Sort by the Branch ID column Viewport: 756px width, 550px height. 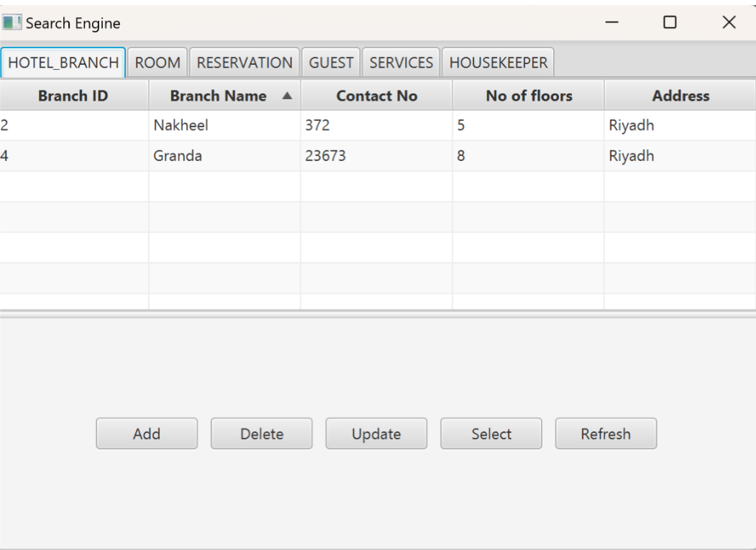click(x=72, y=95)
